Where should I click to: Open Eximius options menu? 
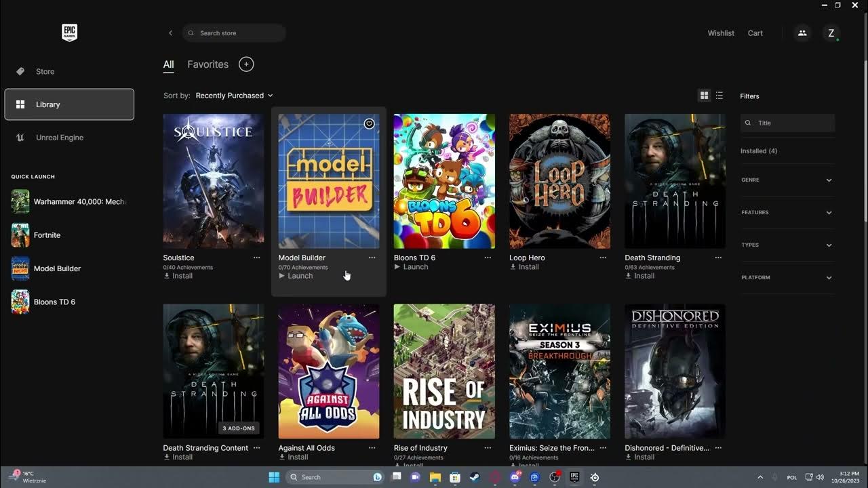point(603,448)
